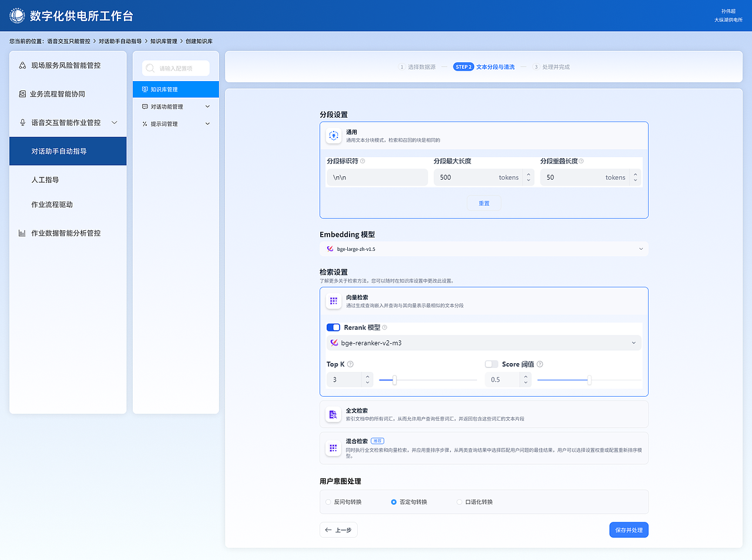This screenshot has height=560, width=752.
Task: Click the bge-reranker-v2-m3 model logo icon
Action: tap(334, 343)
